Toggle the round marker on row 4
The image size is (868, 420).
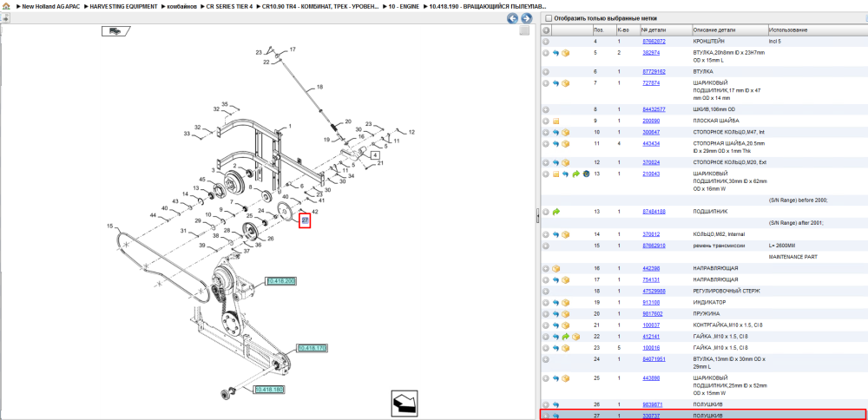pos(546,42)
